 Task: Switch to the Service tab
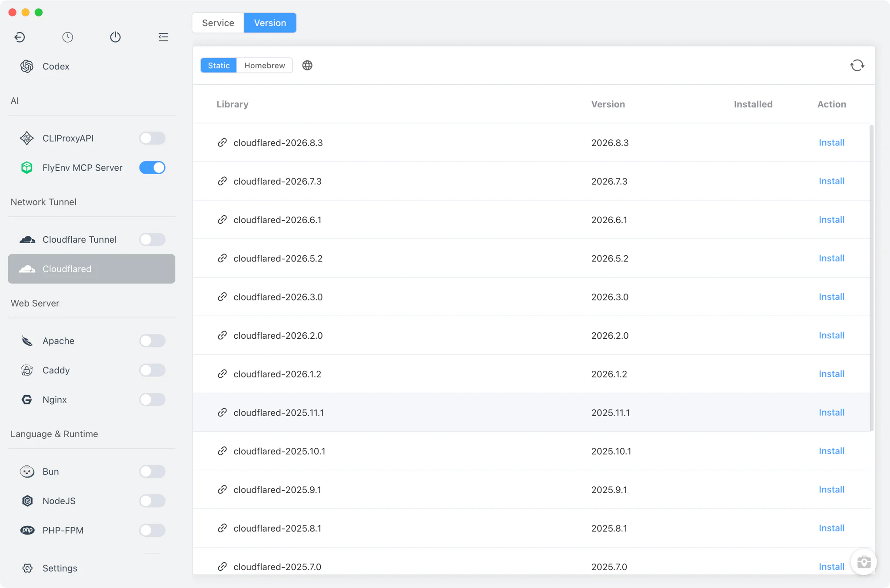[x=218, y=23]
